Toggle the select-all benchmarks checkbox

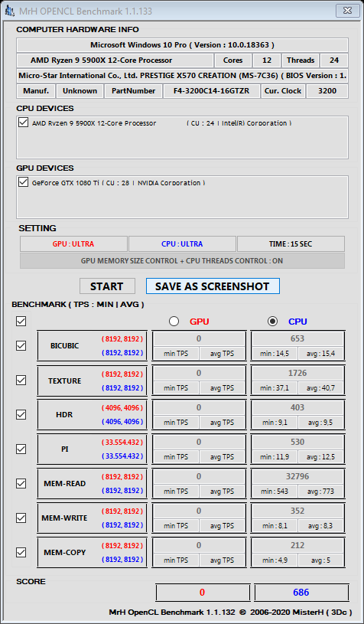click(x=21, y=321)
